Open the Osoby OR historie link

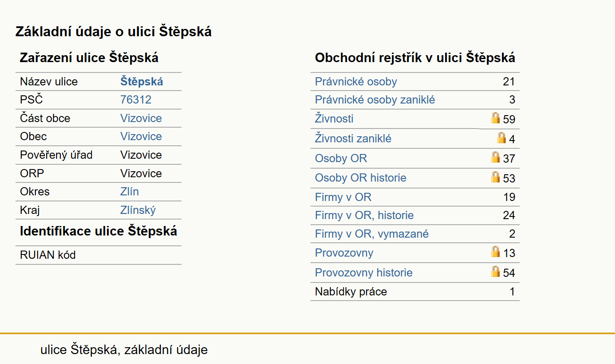click(x=361, y=178)
